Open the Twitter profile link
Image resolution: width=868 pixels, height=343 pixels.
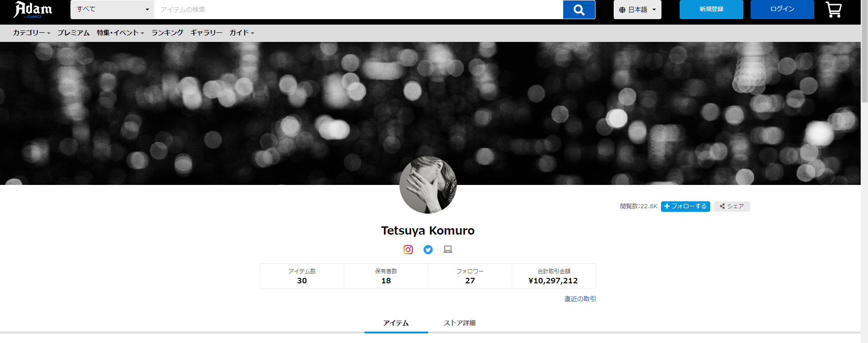click(x=428, y=250)
